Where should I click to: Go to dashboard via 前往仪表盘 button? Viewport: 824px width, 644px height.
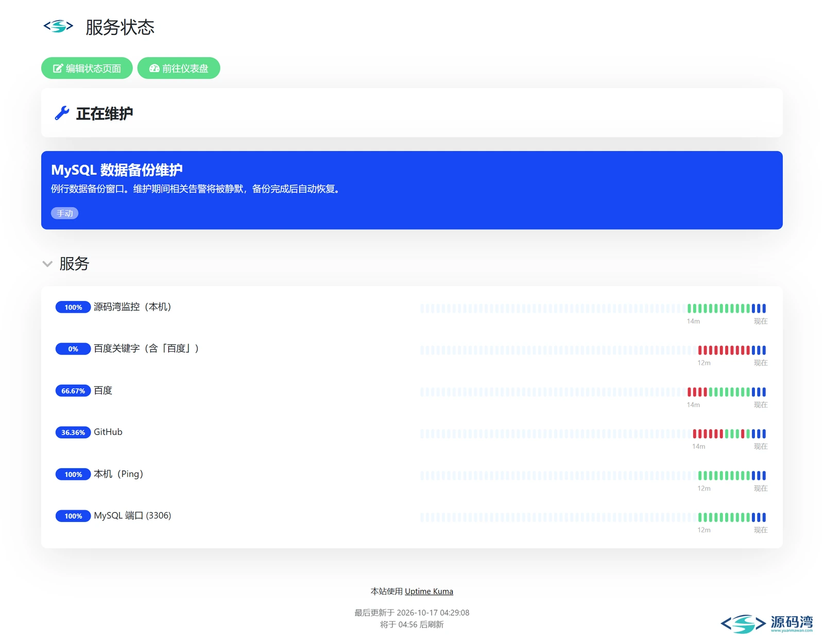coord(179,68)
